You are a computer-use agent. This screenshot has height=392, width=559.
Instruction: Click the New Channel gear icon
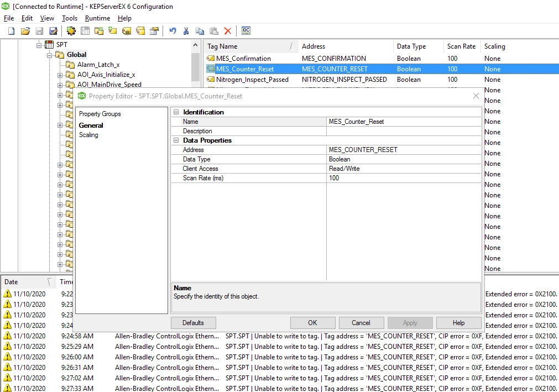tap(71, 31)
